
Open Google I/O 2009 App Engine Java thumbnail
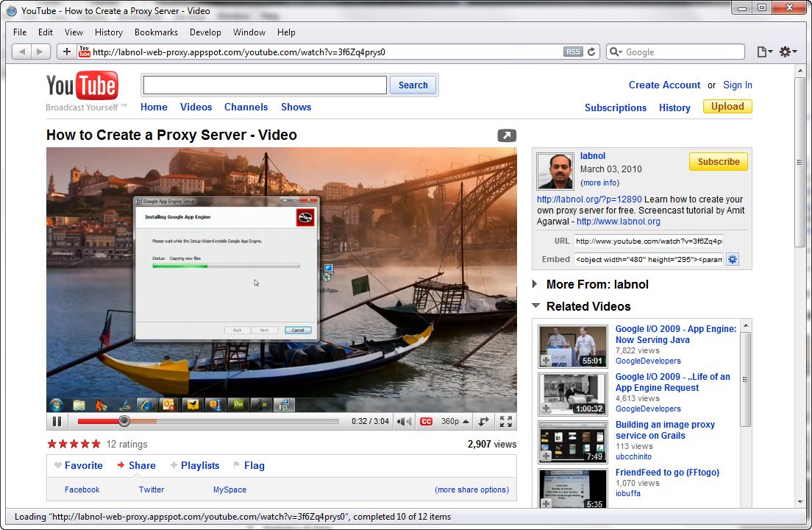tap(573, 347)
